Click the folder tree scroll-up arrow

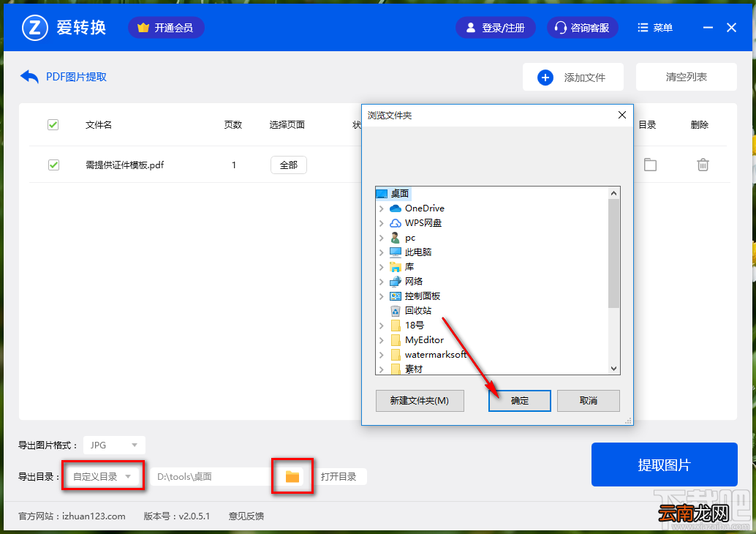pyautogui.click(x=613, y=193)
